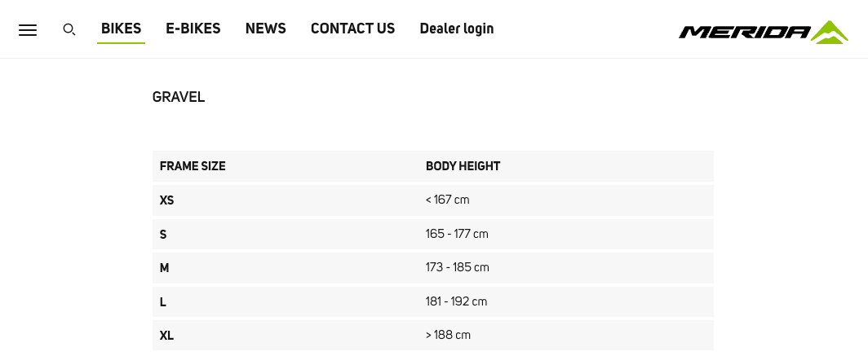Click the 181 - 192 cm cell
Image resolution: width=868 pixels, height=356 pixels.
[x=456, y=301]
